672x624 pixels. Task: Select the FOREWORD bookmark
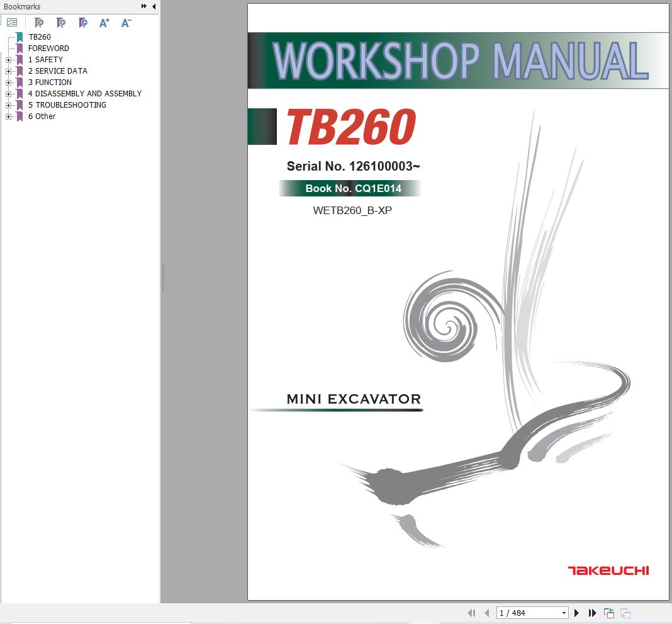click(48, 48)
